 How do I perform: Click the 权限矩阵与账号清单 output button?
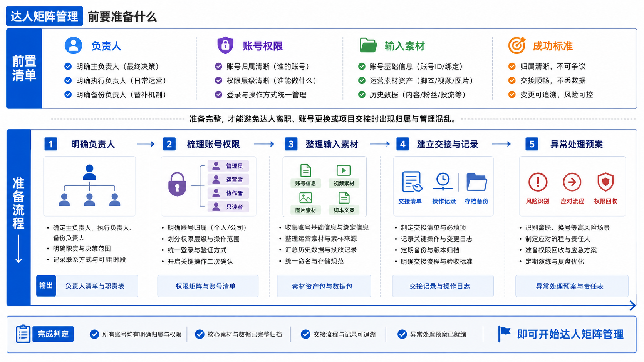(208, 286)
